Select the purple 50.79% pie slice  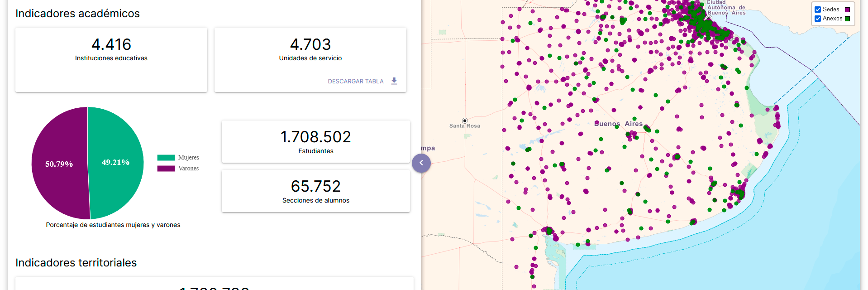click(59, 163)
